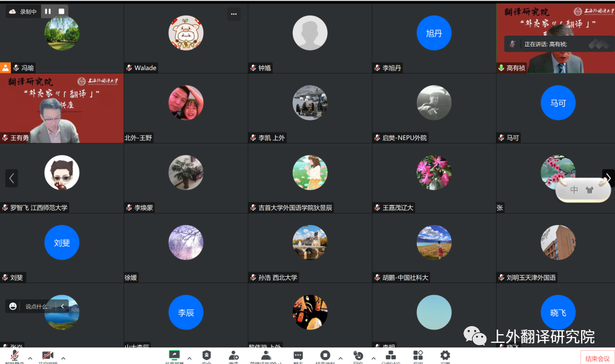Click 北外-王野 couple photo avatar
615x364 pixels.
[186, 103]
